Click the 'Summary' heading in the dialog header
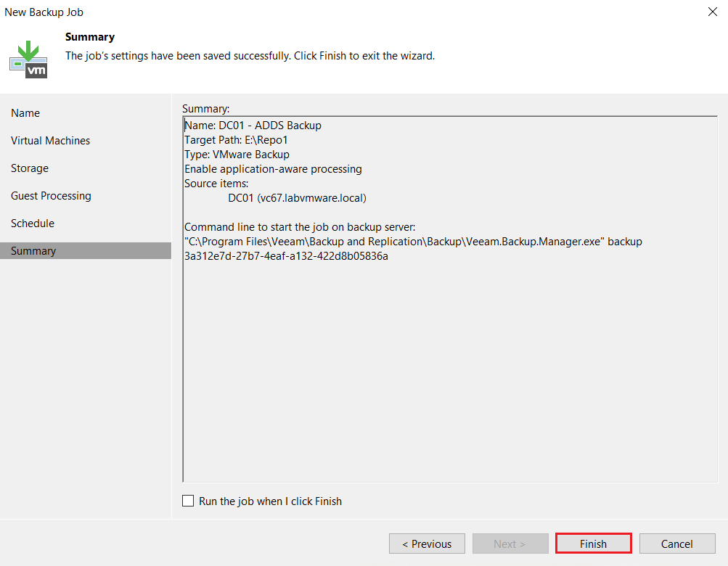728x566 pixels. 89,37
